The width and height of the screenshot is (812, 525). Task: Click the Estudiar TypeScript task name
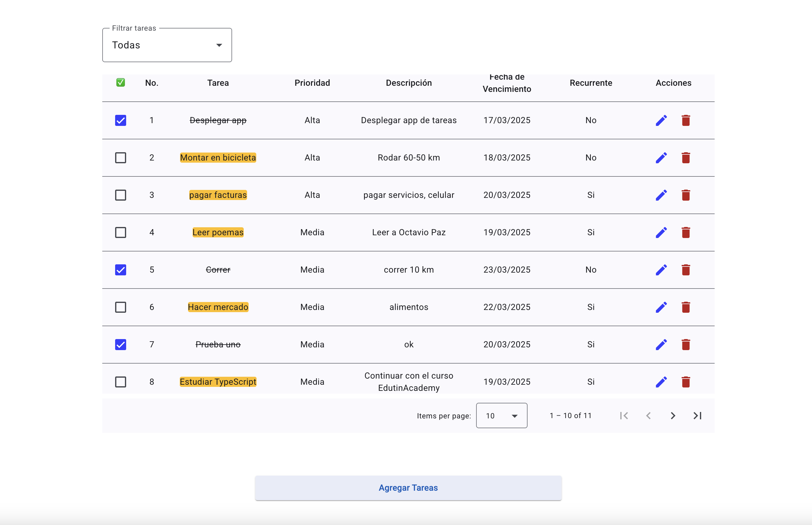point(218,382)
